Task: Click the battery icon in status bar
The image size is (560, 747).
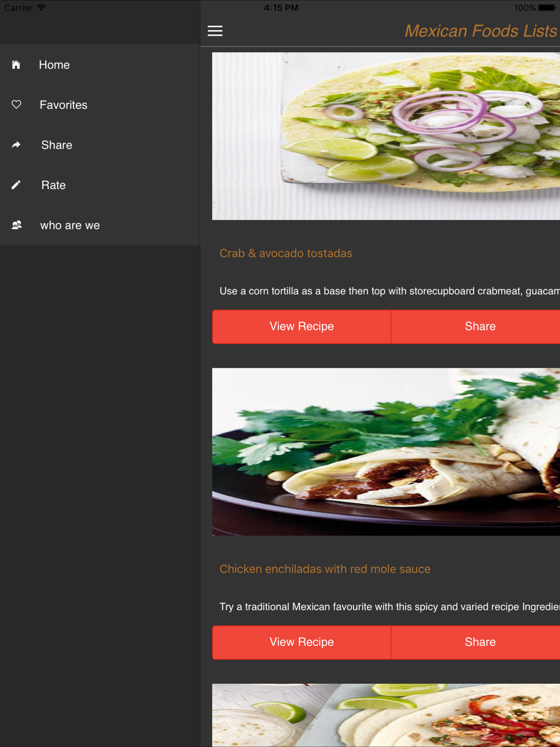Action: (x=547, y=7)
